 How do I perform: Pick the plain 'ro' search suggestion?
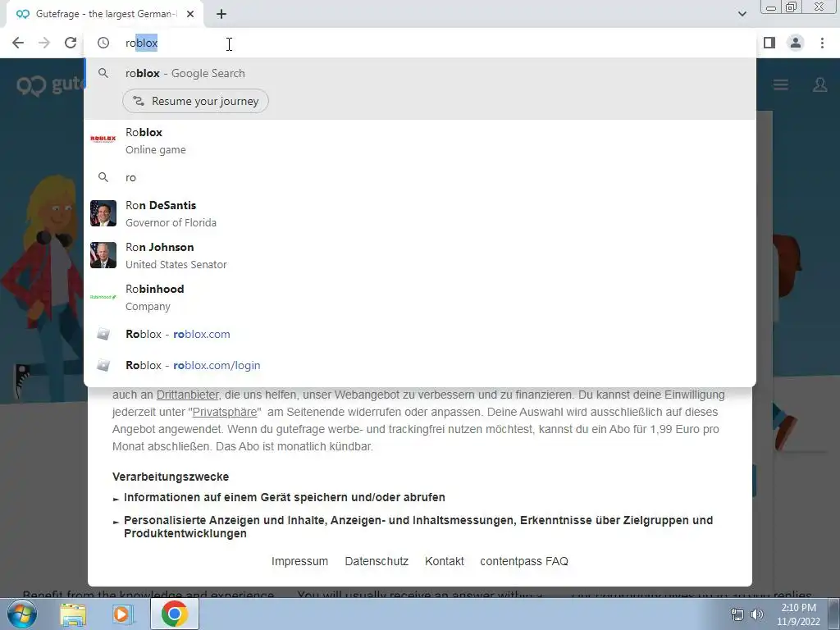coord(419,177)
